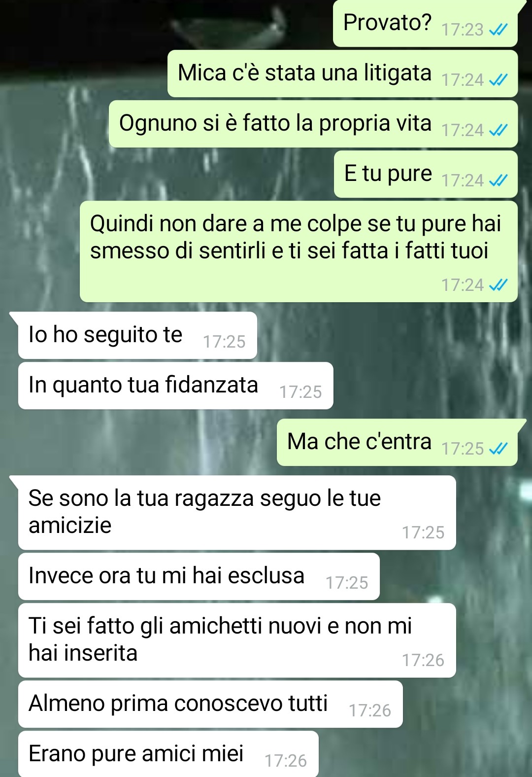Tap the 'Ti sei fatto gli amichetti nuovi' message
Viewport: 532px width, 777px height.
(x=237, y=640)
